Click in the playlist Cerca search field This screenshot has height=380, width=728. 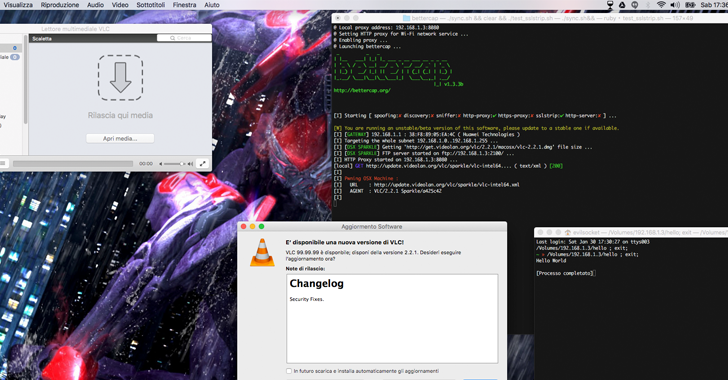[x=184, y=38]
